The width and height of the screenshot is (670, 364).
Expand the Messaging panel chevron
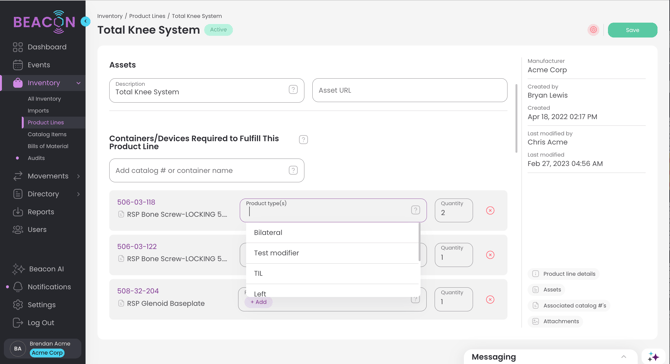tap(623, 357)
